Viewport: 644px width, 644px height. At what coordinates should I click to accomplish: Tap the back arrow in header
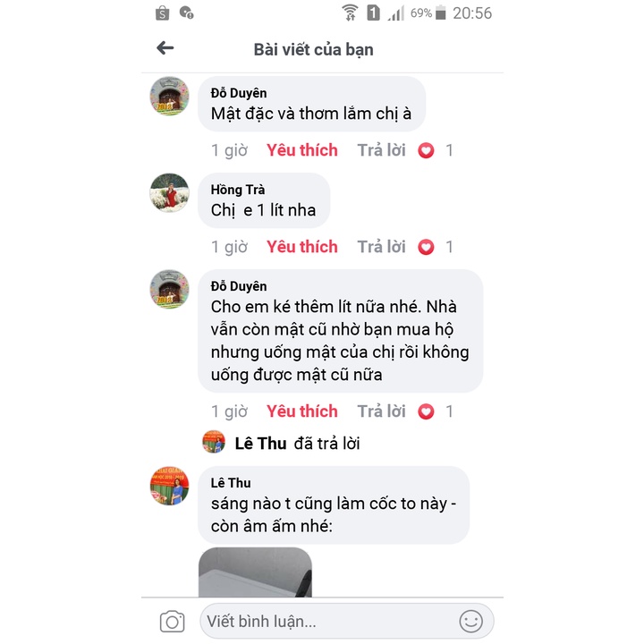[x=165, y=48]
